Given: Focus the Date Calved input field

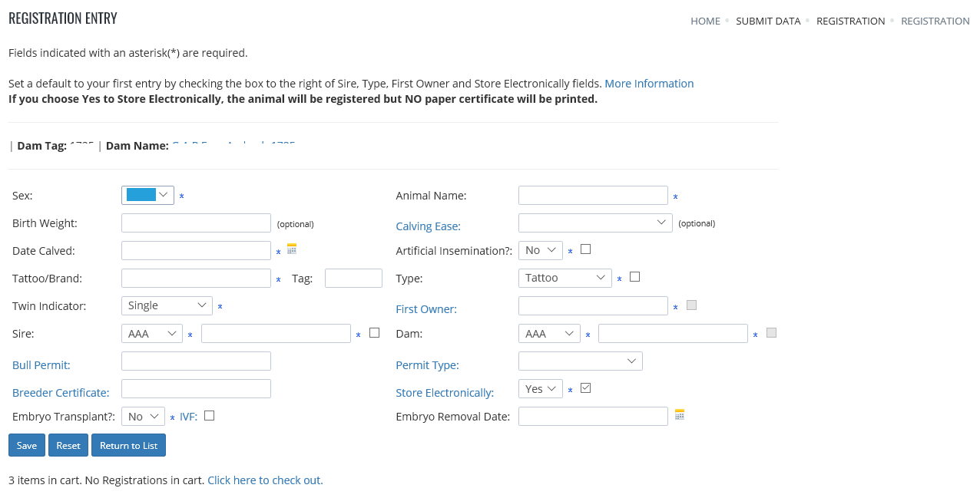Looking at the screenshot, I should 196,250.
